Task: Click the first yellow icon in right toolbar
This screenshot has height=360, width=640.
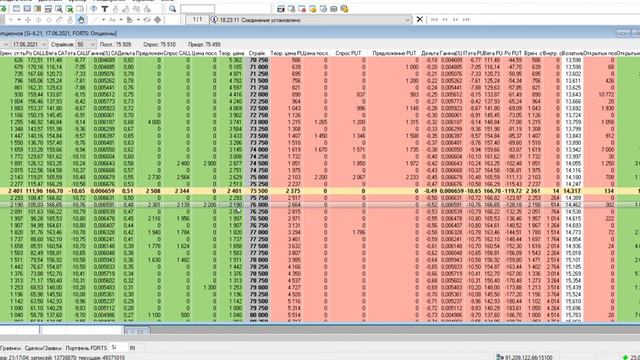Action: click(313, 9)
